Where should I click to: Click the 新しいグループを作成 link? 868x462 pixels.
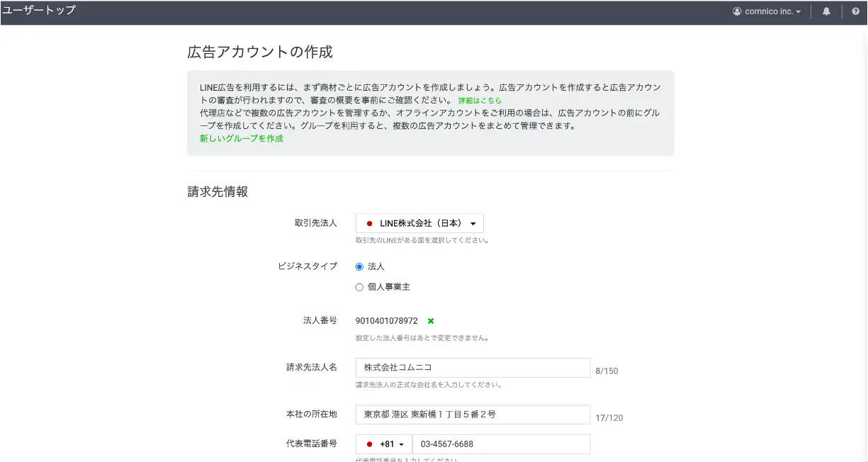point(242,138)
